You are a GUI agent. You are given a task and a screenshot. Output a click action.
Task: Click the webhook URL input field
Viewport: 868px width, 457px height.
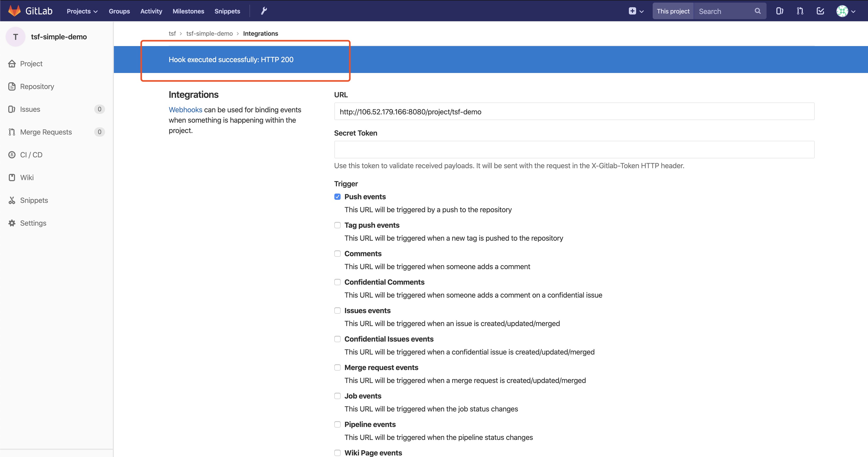click(x=574, y=111)
